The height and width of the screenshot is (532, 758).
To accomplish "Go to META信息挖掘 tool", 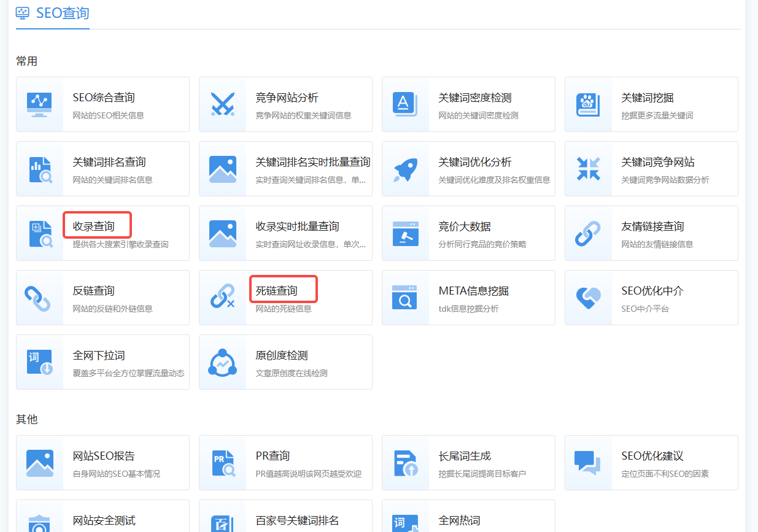I will [473, 291].
